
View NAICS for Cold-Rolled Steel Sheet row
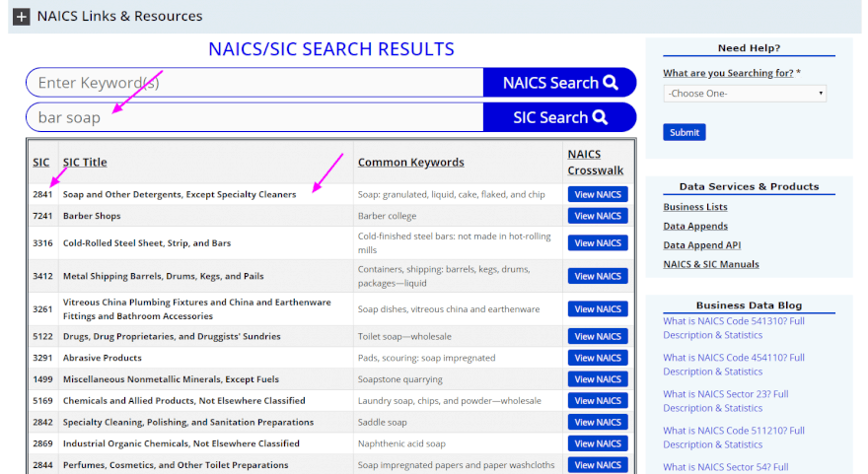(x=597, y=243)
